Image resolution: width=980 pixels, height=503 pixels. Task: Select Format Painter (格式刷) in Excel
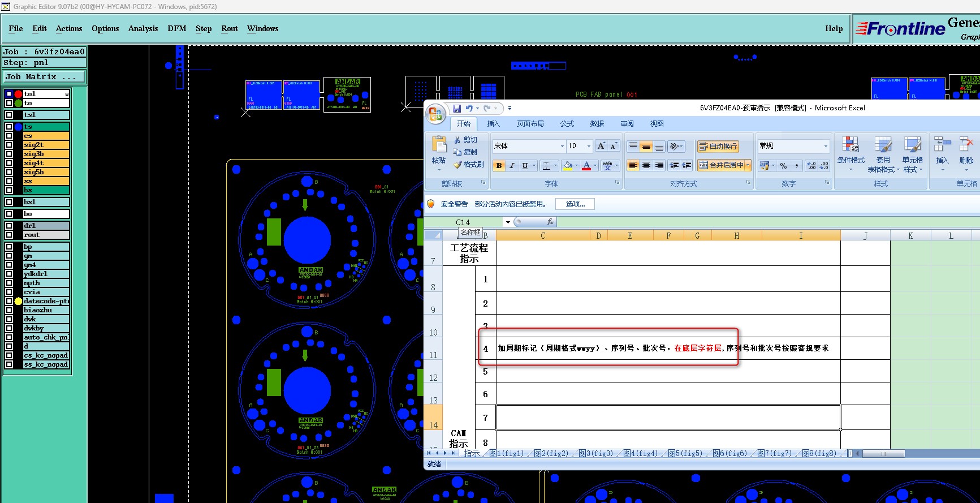tap(468, 165)
